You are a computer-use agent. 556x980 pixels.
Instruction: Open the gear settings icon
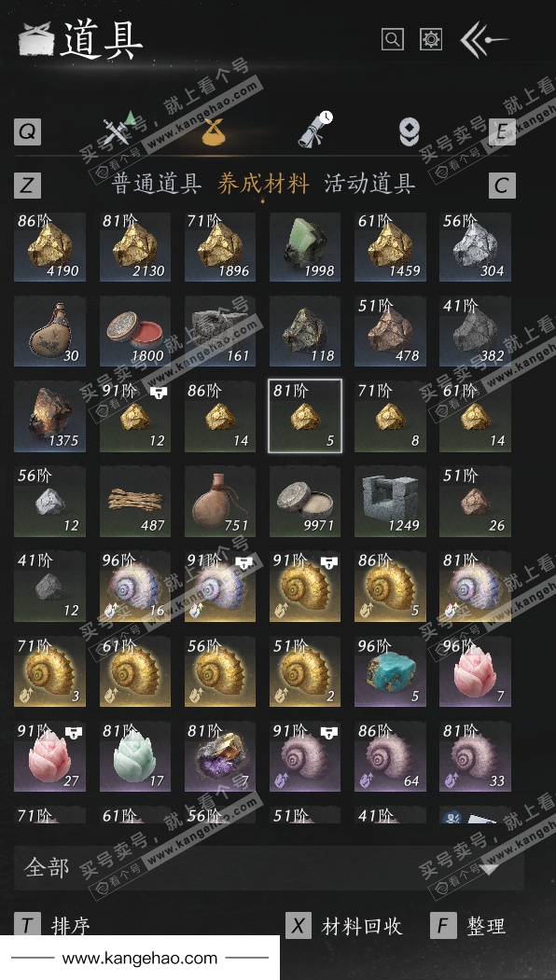tap(431, 39)
